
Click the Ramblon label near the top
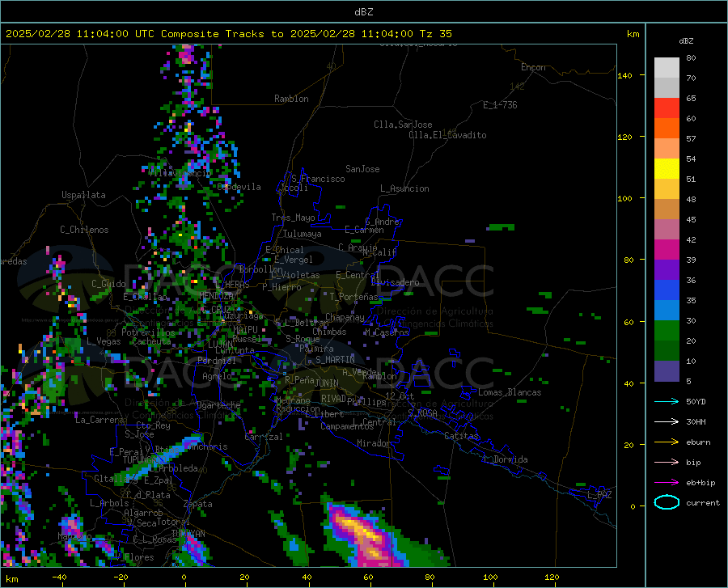click(x=291, y=99)
